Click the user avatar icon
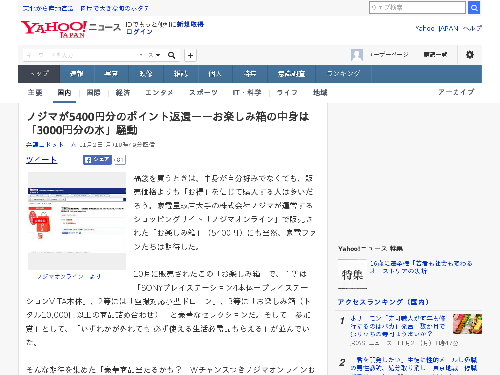This screenshot has width=500, height=375. [357, 55]
